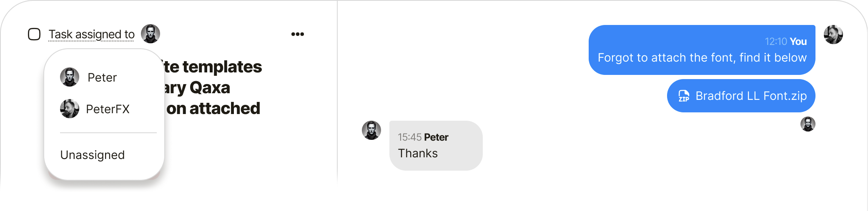Choose Unassigned in the assignee menu

[x=93, y=155]
